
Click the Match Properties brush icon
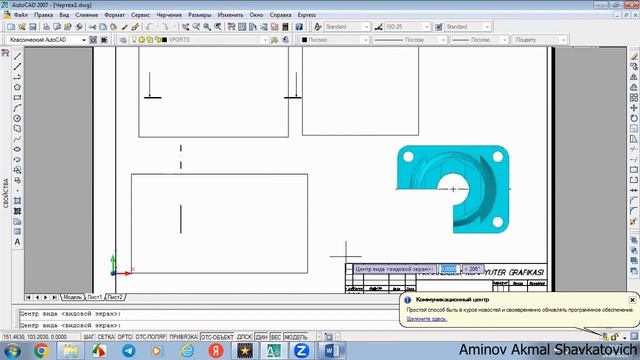[135, 27]
